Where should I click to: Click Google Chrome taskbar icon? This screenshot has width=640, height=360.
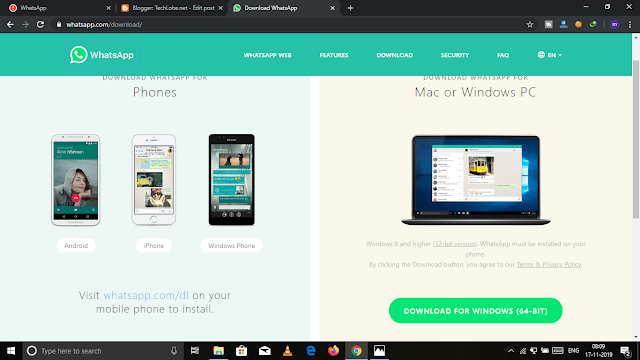[x=356, y=351]
